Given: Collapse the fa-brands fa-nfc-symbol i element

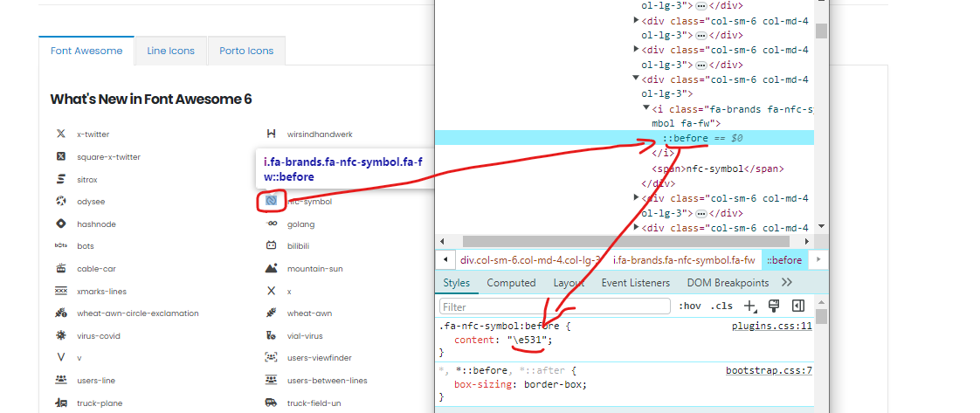Looking at the screenshot, I should point(647,109).
